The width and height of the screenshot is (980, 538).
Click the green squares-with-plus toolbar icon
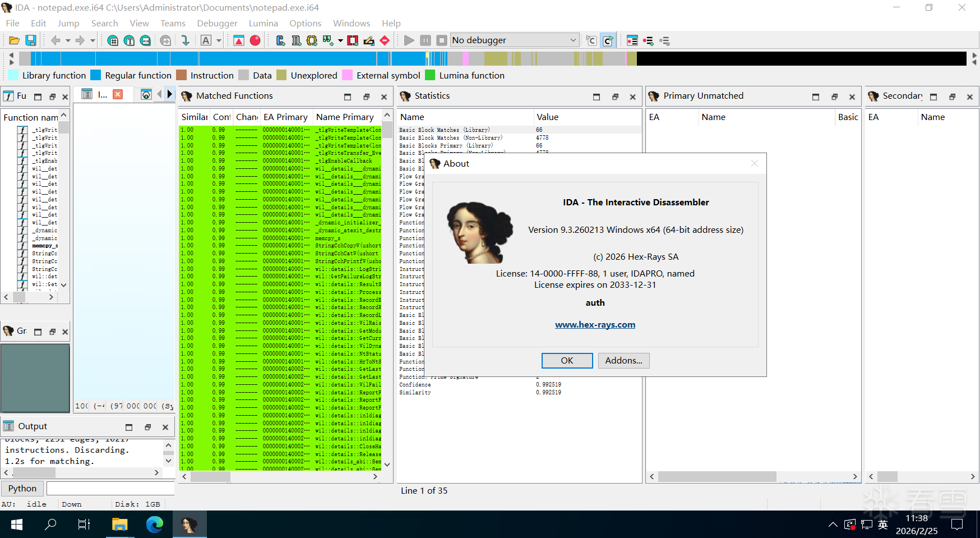328,40
